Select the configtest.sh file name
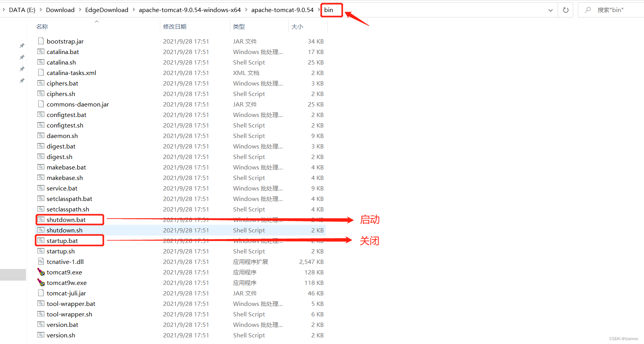The width and height of the screenshot is (644, 344). click(x=65, y=125)
